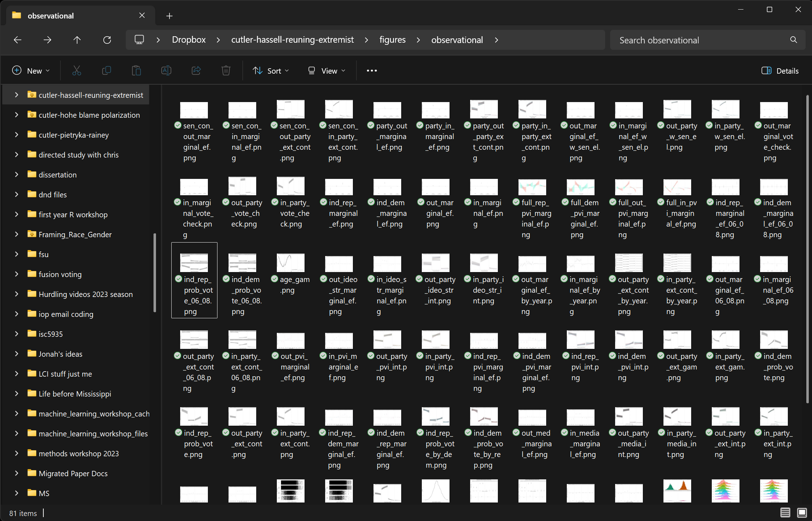Add a new tab
Viewport: 812px width, 521px height.
tap(170, 16)
